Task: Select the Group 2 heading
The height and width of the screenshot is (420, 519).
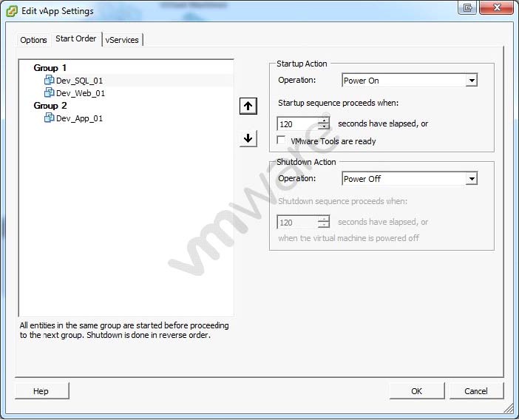Action: click(50, 106)
